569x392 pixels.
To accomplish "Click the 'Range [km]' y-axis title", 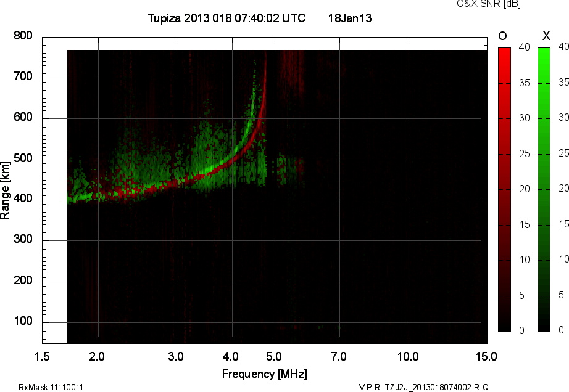I will 5,190.
